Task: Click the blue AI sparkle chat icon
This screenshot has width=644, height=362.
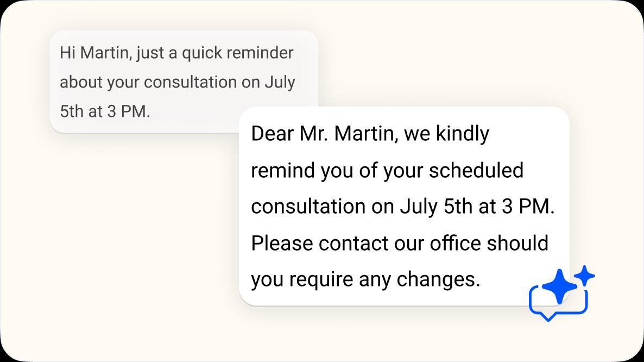Action: (560, 294)
